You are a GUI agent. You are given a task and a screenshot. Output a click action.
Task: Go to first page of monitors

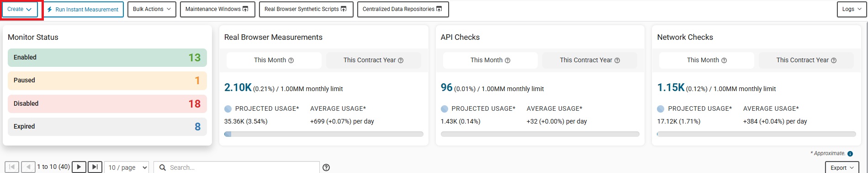(x=12, y=167)
